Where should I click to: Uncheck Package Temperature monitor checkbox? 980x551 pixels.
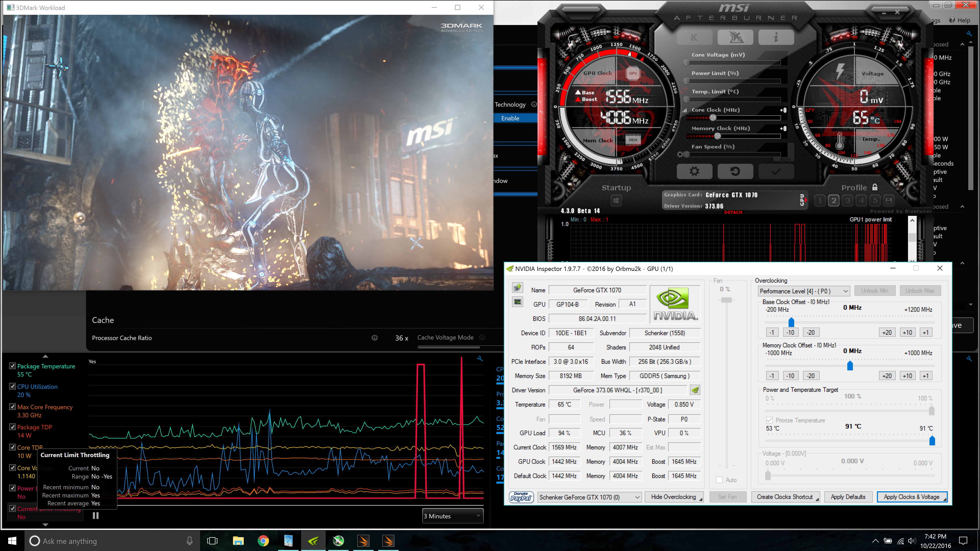13,366
